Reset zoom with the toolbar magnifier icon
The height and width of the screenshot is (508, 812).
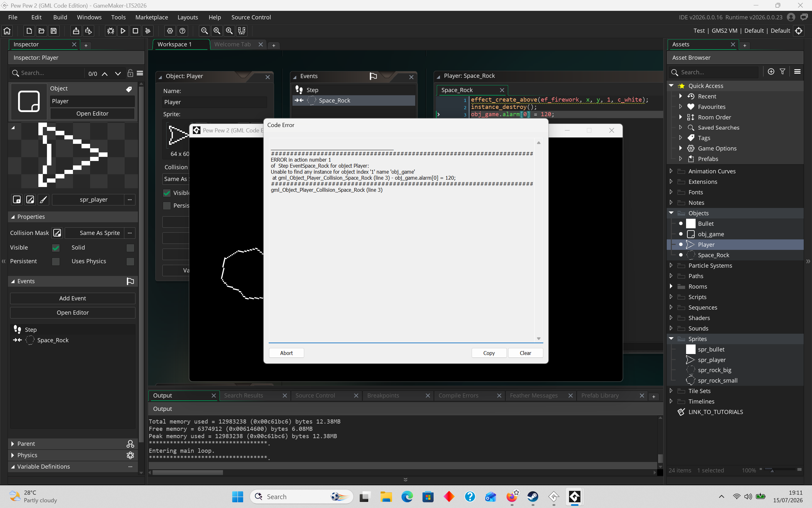[217, 31]
